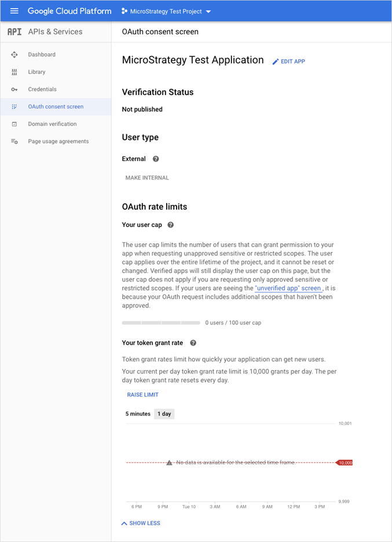Click the Domain verification checkbox icon

tap(14, 124)
